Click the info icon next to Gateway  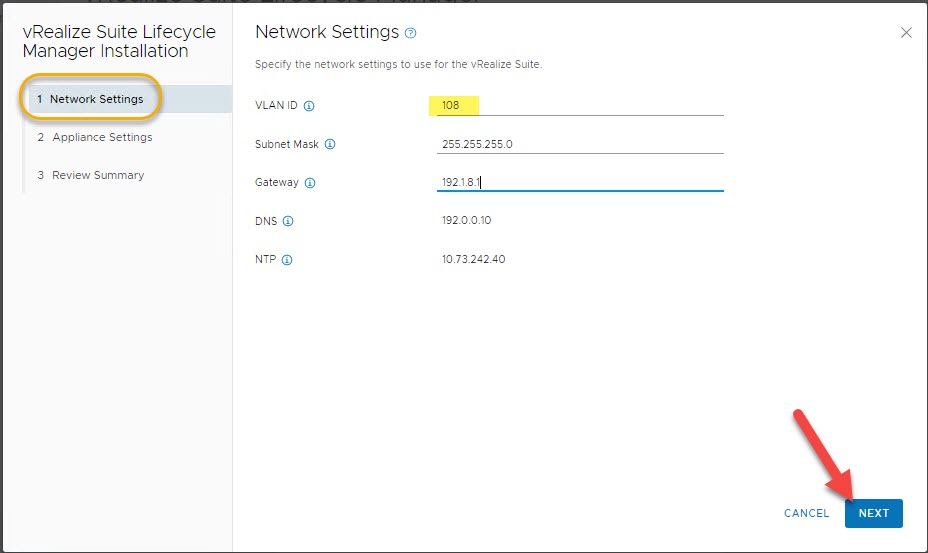tap(310, 183)
